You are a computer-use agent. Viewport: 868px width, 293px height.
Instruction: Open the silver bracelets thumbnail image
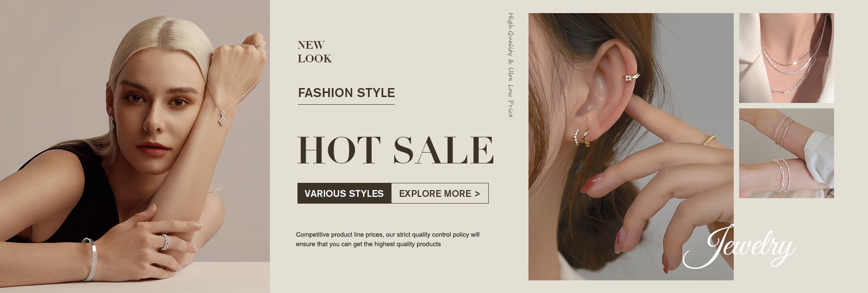coord(786,153)
